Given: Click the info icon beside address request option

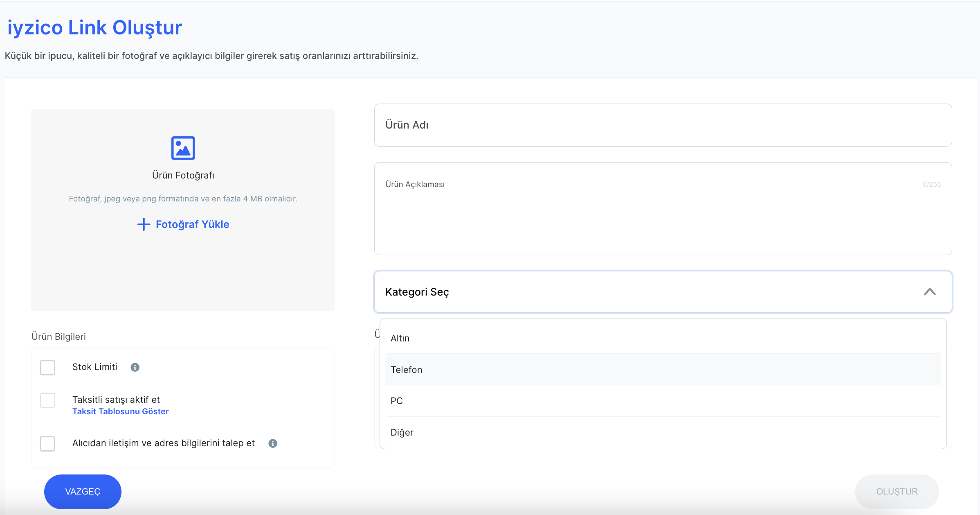Looking at the screenshot, I should pyautogui.click(x=273, y=443).
